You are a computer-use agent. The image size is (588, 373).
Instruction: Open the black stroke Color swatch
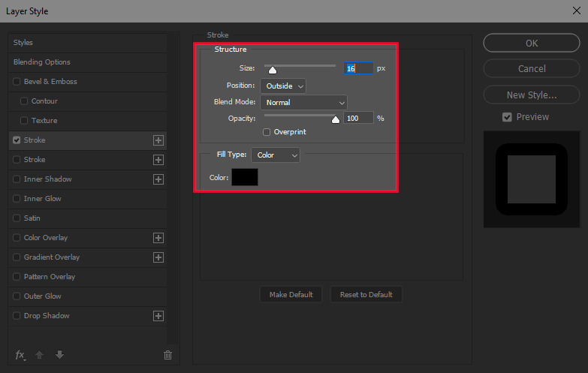pos(245,177)
